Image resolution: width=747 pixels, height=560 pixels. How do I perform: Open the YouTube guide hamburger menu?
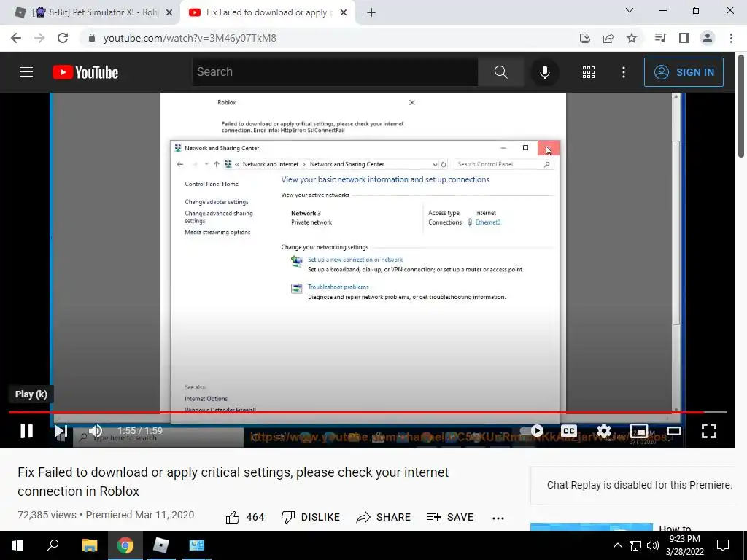(x=26, y=72)
